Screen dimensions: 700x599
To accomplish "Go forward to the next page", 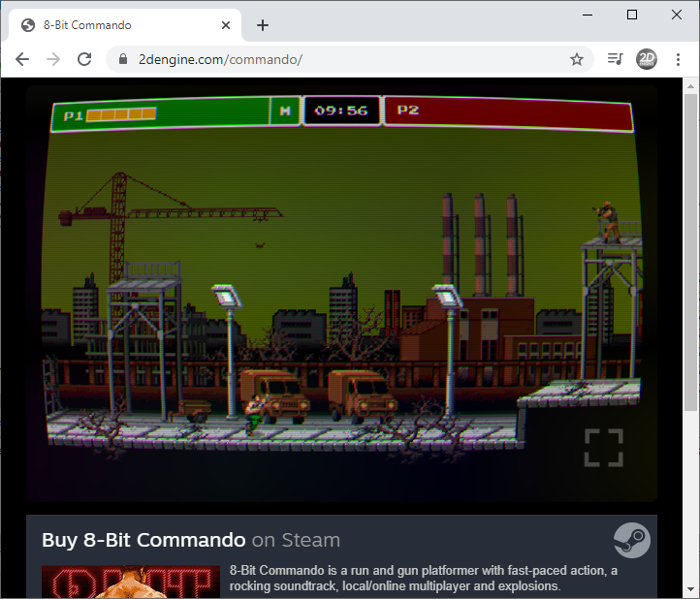I will coord(53,59).
